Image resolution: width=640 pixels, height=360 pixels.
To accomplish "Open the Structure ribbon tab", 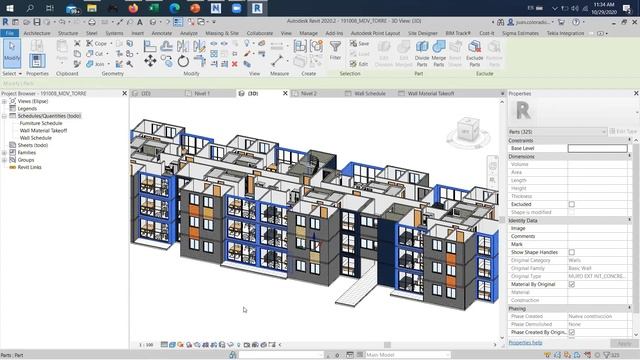I will [x=68, y=33].
